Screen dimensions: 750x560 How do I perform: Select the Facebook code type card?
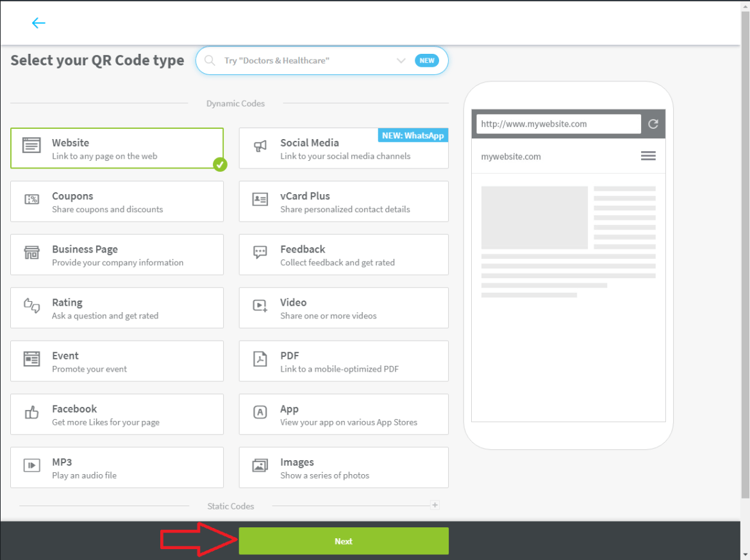pos(117,415)
